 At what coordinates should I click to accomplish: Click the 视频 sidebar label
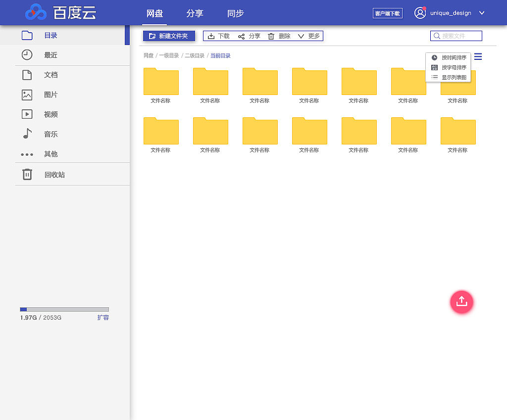coord(51,114)
